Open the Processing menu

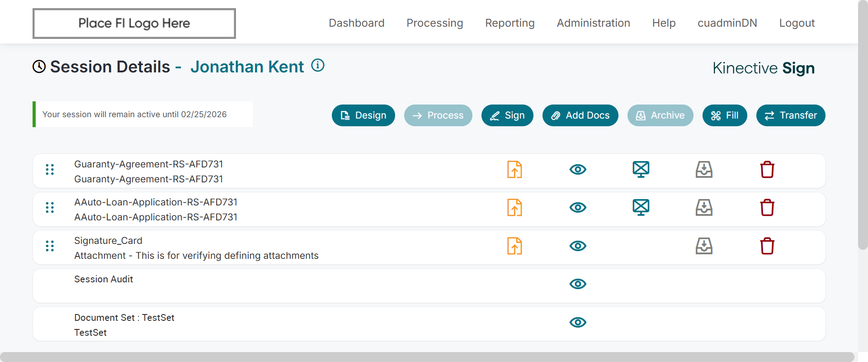(x=434, y=23)
